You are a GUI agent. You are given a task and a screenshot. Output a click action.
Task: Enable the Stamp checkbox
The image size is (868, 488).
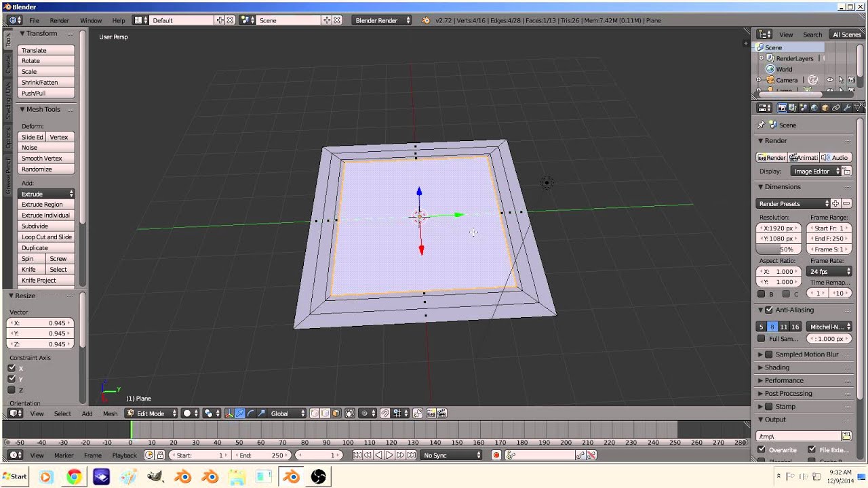[769, 407]
